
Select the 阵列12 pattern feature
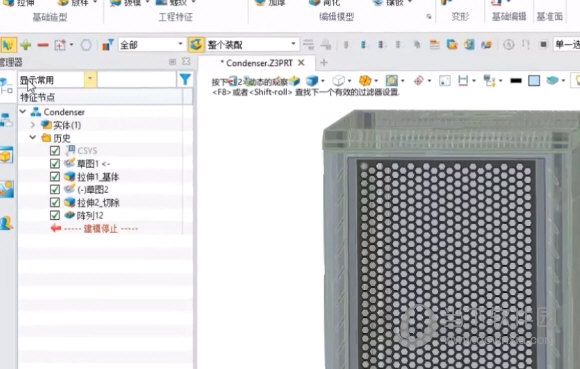(90, 216)
